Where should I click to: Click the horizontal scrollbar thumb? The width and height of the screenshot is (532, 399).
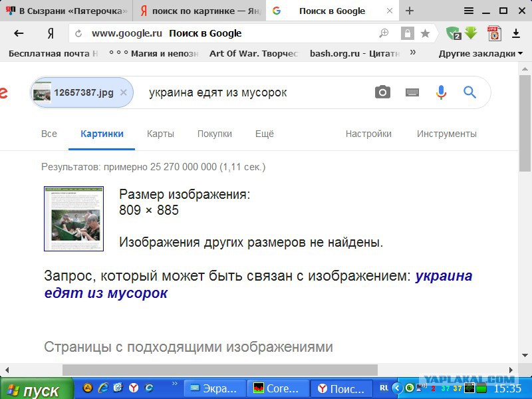pos(220,370)
